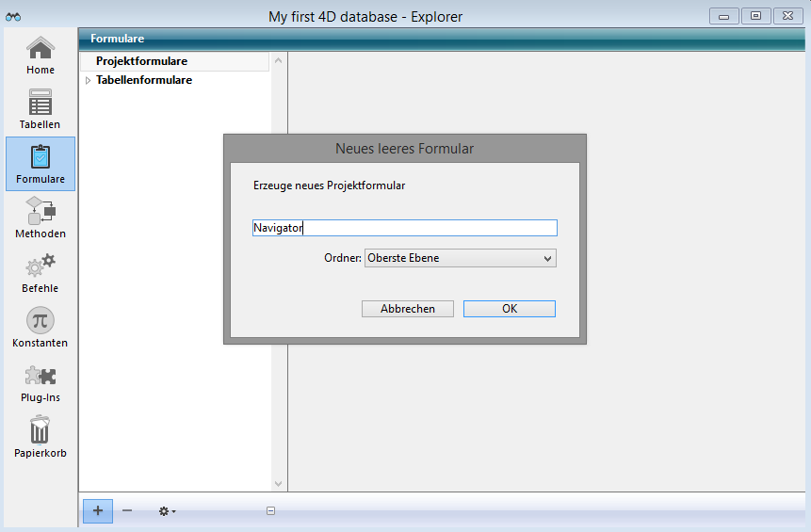The image size is (811, 532).
Task: Open the Papierkorb trash page
Action: pos(41,437)
